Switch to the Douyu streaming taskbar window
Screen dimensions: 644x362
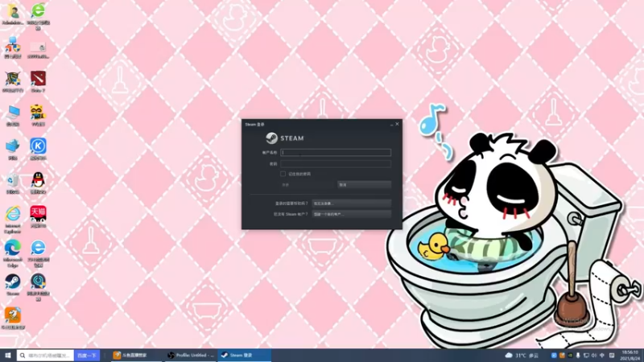point(135,356)
